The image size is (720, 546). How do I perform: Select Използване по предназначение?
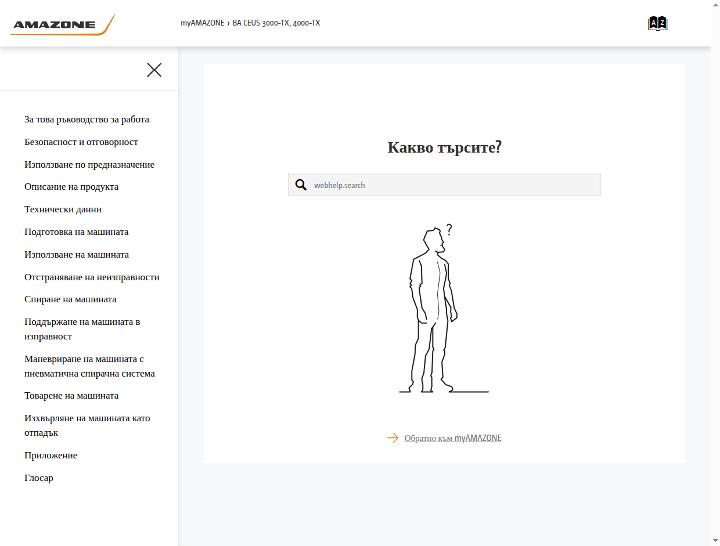89,164
